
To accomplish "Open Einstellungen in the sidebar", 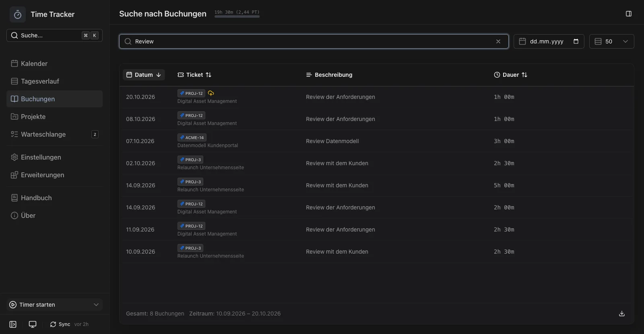I will pos(54,157).
